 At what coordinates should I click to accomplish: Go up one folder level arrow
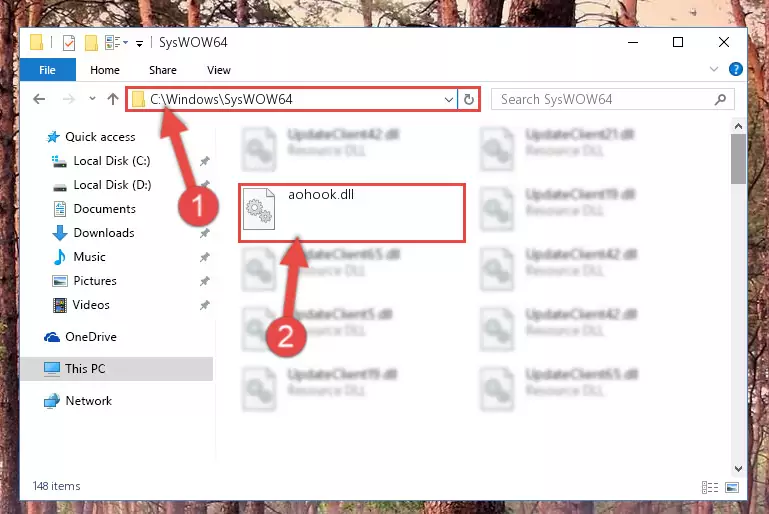click(113, 99)
